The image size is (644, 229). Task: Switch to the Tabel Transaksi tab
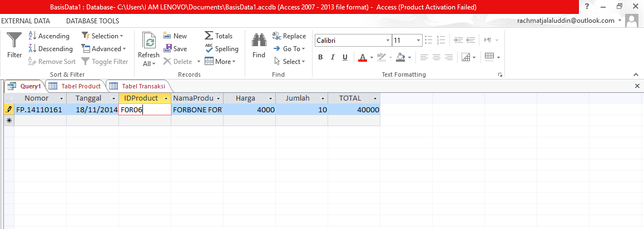click(x=139, y=86)
